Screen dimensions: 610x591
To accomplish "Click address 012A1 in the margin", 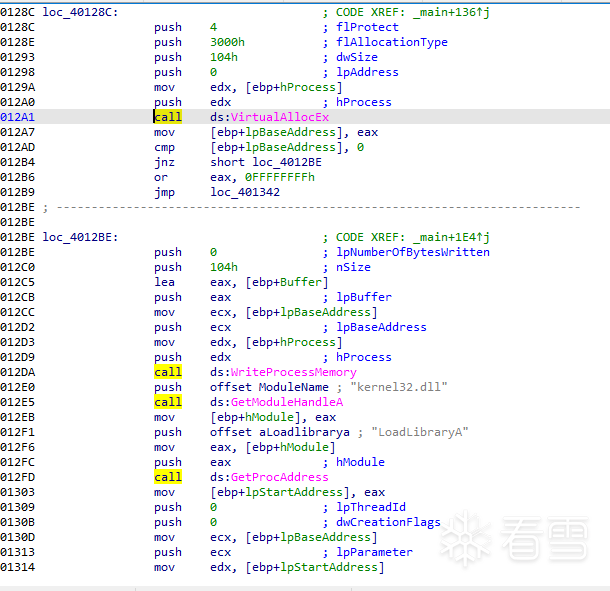I will (x=18, y=117).
